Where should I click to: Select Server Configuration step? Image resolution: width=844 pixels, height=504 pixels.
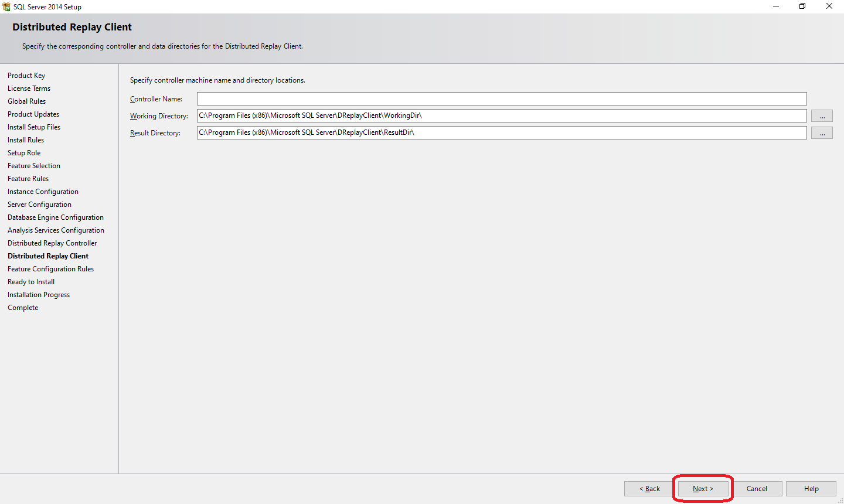point(39,205)
